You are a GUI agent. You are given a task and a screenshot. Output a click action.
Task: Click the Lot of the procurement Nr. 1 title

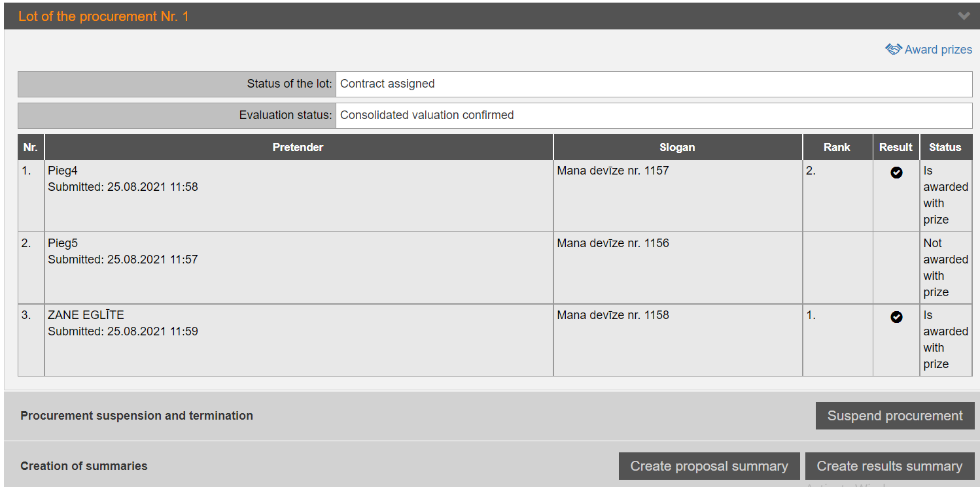[103, 16]
